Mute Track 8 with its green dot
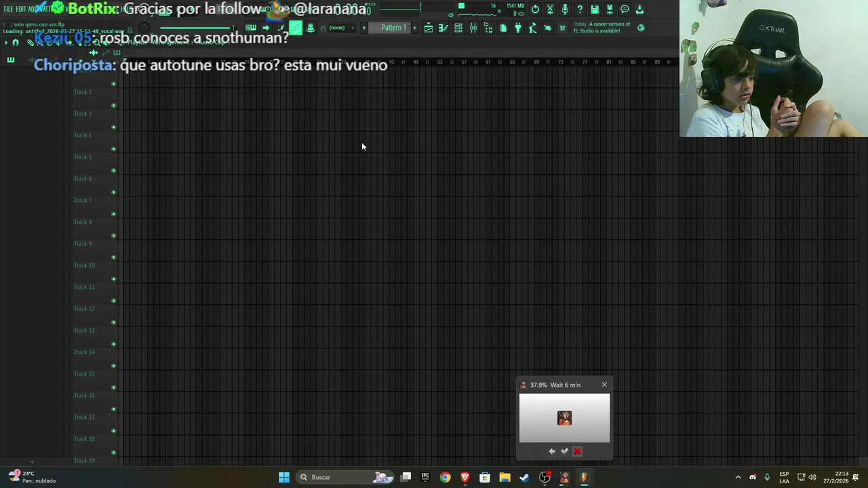Screen dimensions: 868x488 (x=113, y=236)
